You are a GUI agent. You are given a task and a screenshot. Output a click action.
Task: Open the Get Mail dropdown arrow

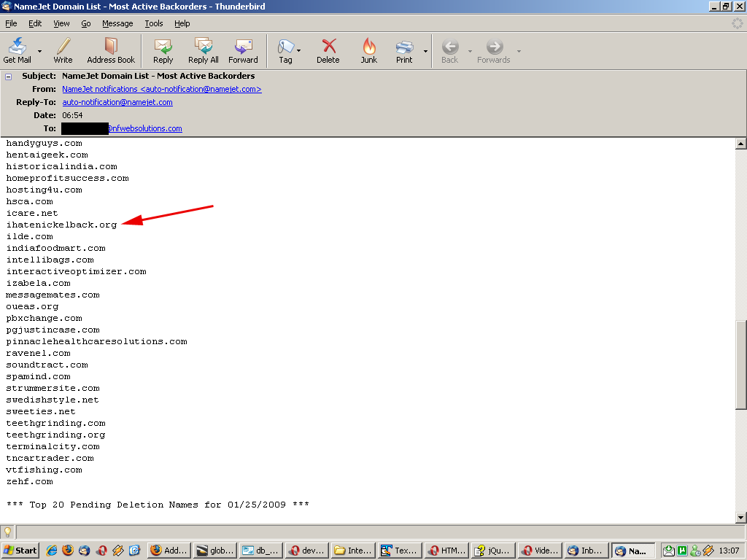(x=39, y=51)
